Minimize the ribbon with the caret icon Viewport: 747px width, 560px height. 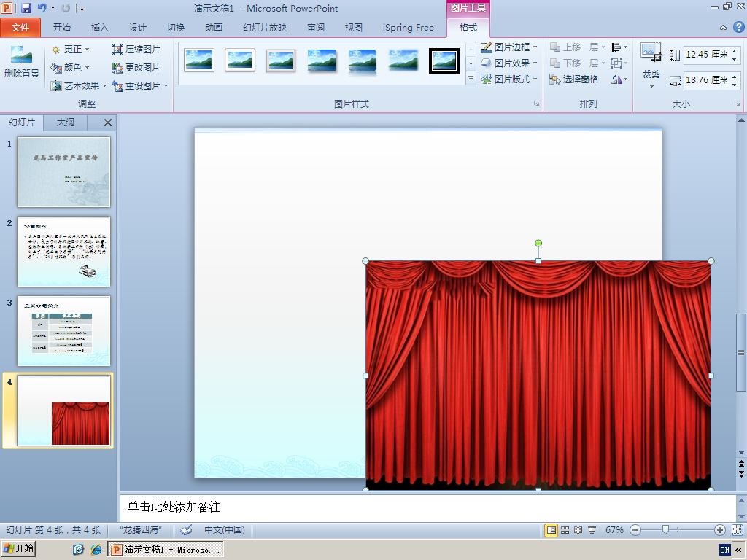tap(723, 28)
